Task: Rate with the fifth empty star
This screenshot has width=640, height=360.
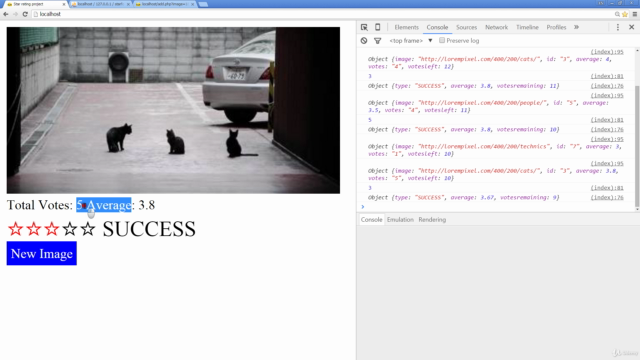Action: (x=88, y=229)
